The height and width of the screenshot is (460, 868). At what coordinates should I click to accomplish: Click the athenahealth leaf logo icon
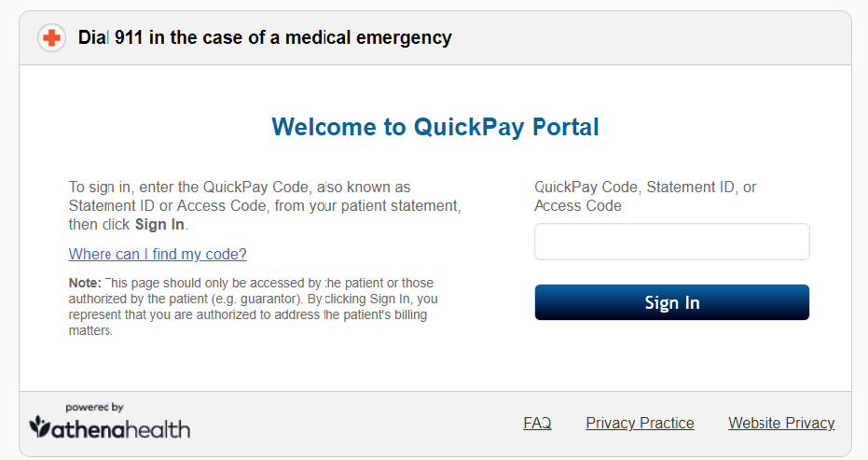(x=40, y=426)
